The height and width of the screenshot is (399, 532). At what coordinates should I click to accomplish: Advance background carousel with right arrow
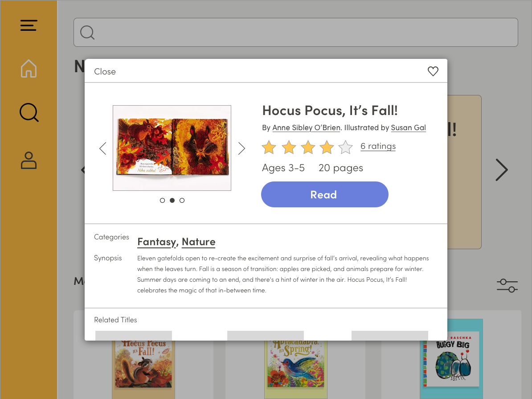[x=502, y=170]
